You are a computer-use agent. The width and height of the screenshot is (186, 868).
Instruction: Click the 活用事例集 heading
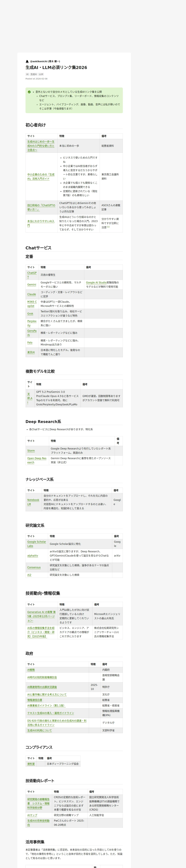[x=35, y=842]
